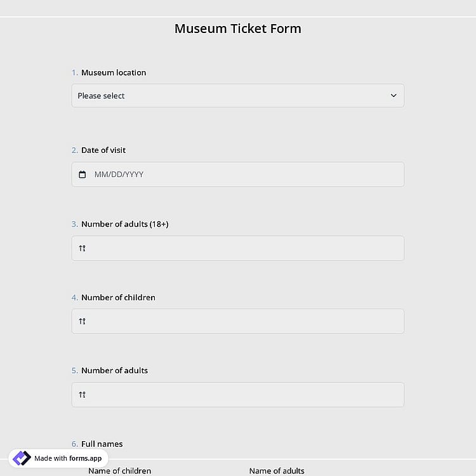This screenshot has height=476, width=476.
Task: Click the Number of children question label
Action: 118,298
